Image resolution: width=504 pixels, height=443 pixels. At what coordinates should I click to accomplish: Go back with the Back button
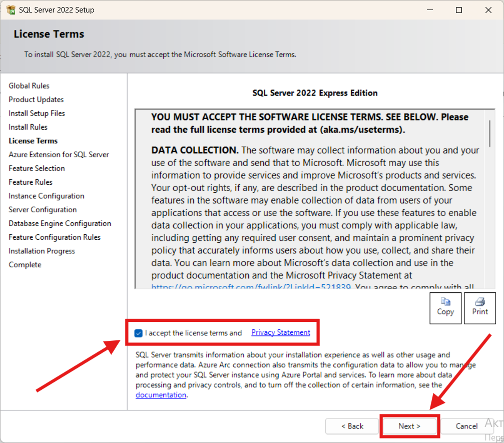(352, 426)
